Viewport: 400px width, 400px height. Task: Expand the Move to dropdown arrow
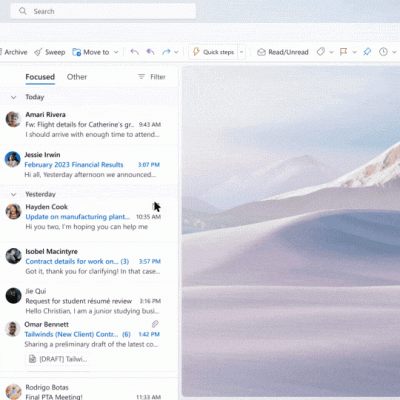(x=116, y=52)
